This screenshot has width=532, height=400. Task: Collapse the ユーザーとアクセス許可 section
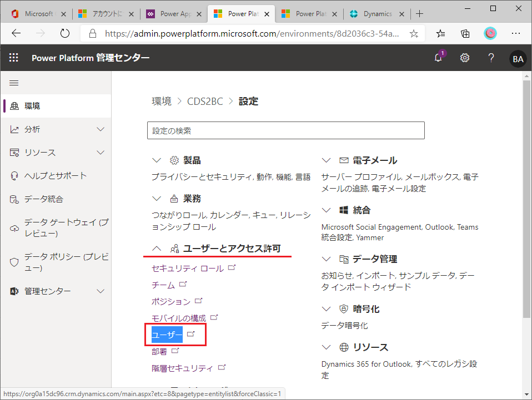(x=157, y=249)
